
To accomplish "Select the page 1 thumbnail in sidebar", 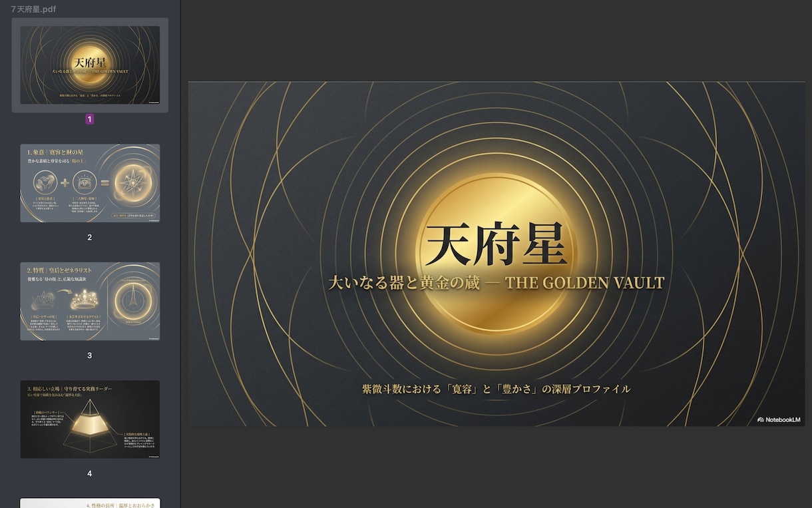I will pyautogui.click(x=90, y=65).
